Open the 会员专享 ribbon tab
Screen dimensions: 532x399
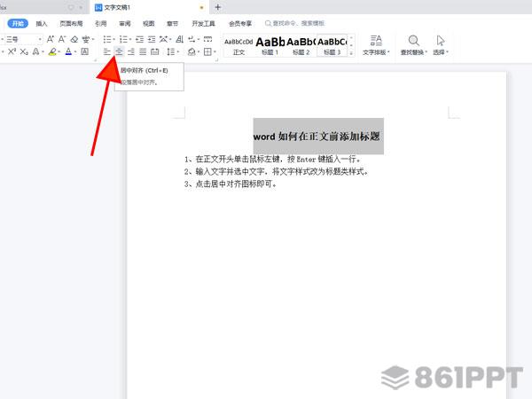[240, 23]
